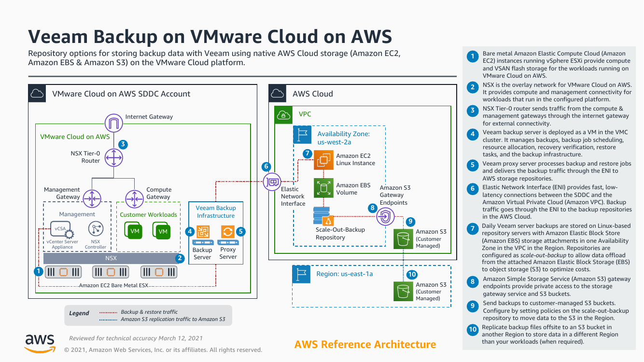Click the 'Scale-Out-Backup Repository' label
The height and width of the screenshot is (362, 644).
(x=340, y=234)
